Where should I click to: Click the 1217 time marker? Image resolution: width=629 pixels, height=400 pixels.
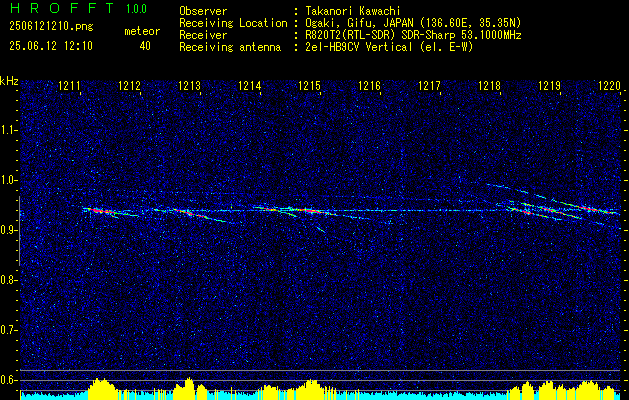[x=430, y=85]
